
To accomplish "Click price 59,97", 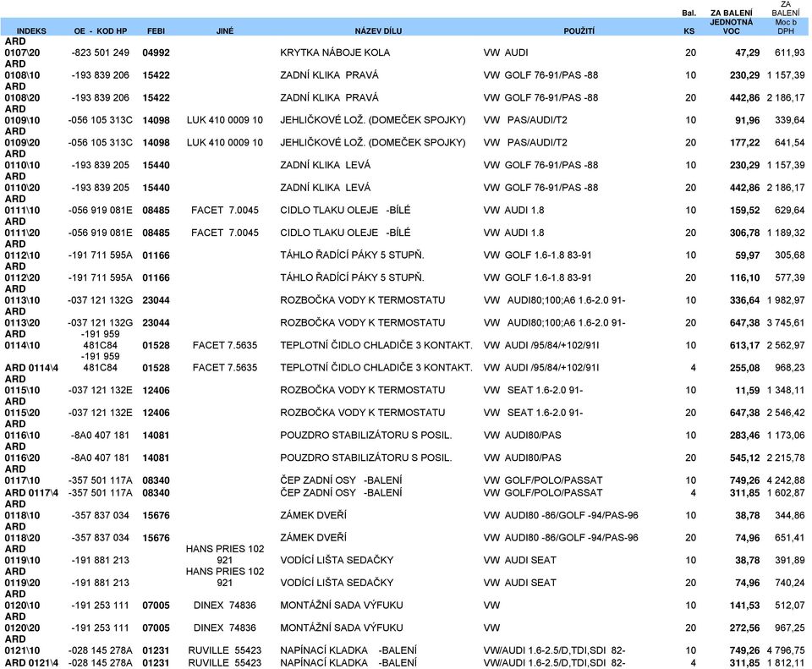I will [747, 255].
